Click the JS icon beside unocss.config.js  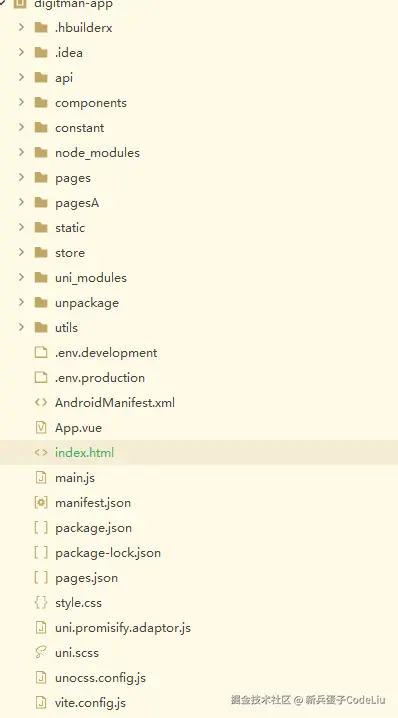pyautogui.click(x=41, y=677)
